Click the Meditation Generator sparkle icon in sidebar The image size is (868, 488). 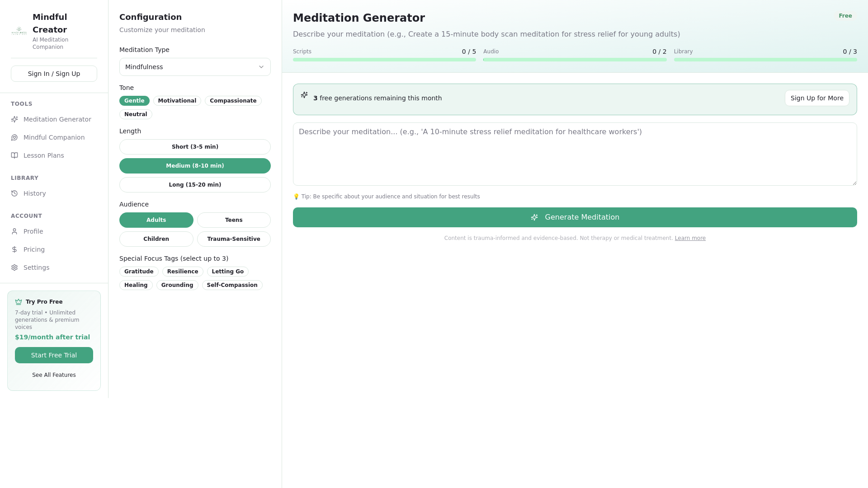14,119
